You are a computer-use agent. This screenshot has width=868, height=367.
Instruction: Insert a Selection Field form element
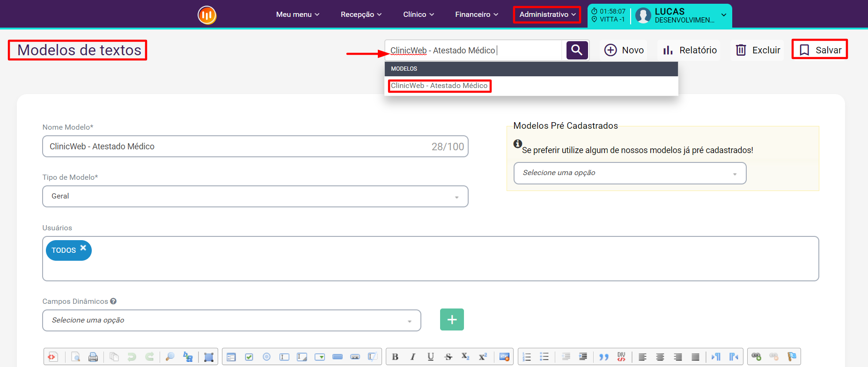320,357
